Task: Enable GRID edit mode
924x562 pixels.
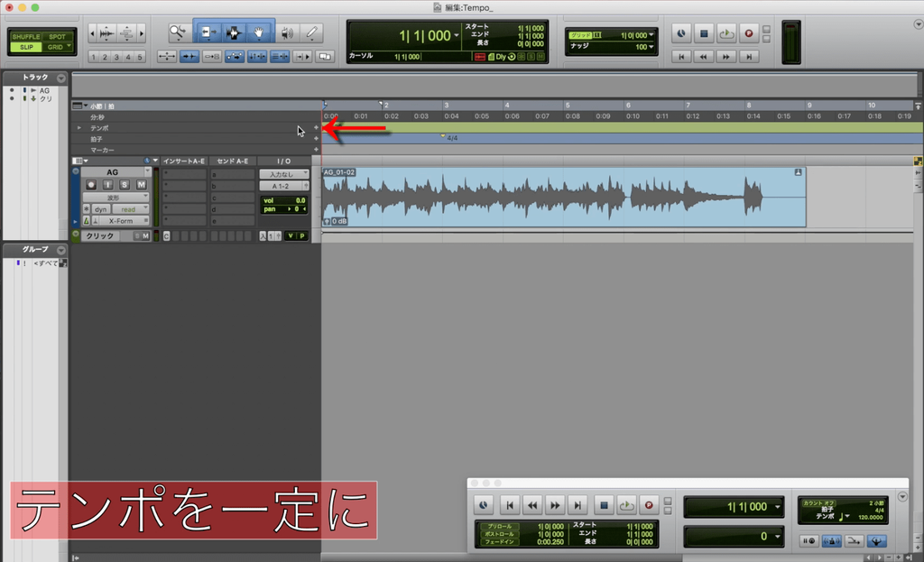Action: (x=57, y=47)
